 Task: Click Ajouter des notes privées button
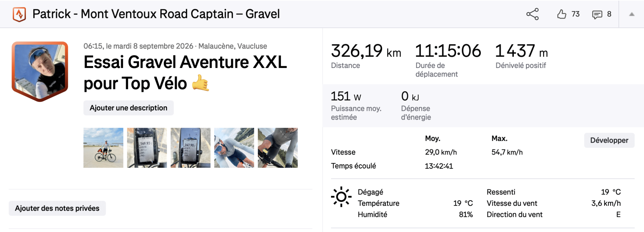point(57,208)
